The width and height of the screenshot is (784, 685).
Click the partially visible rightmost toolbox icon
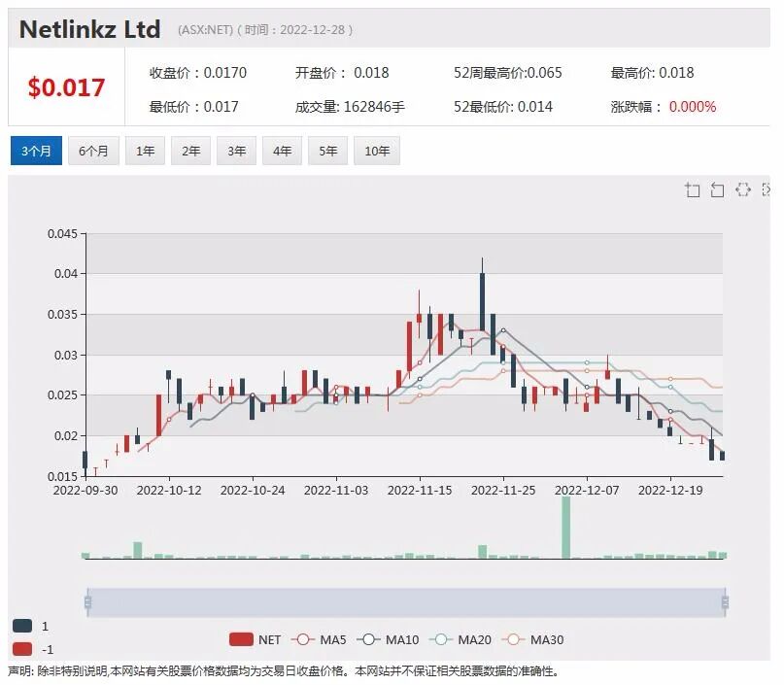[x=766, y=190]
